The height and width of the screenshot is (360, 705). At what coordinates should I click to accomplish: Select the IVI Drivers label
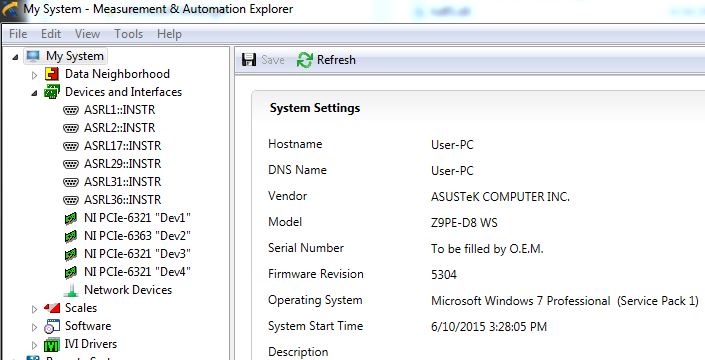click(x=91, y=344)
